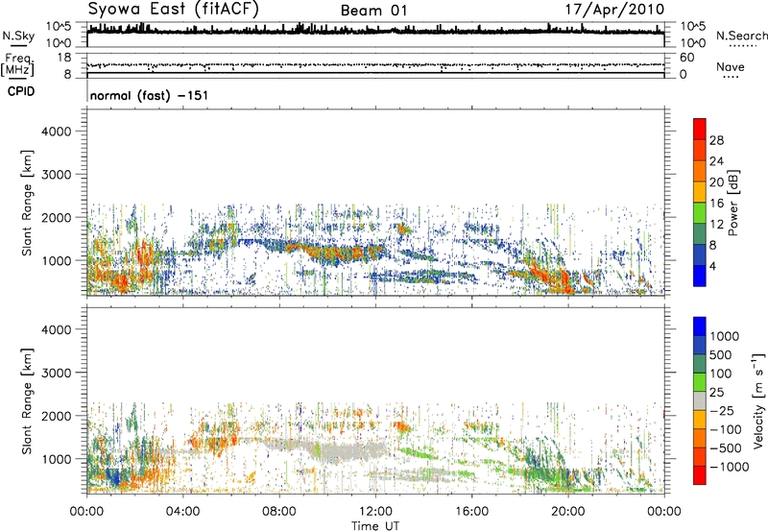Click the 'Nave' label
This screenshot has width=768, height=532.
[731, 66]
